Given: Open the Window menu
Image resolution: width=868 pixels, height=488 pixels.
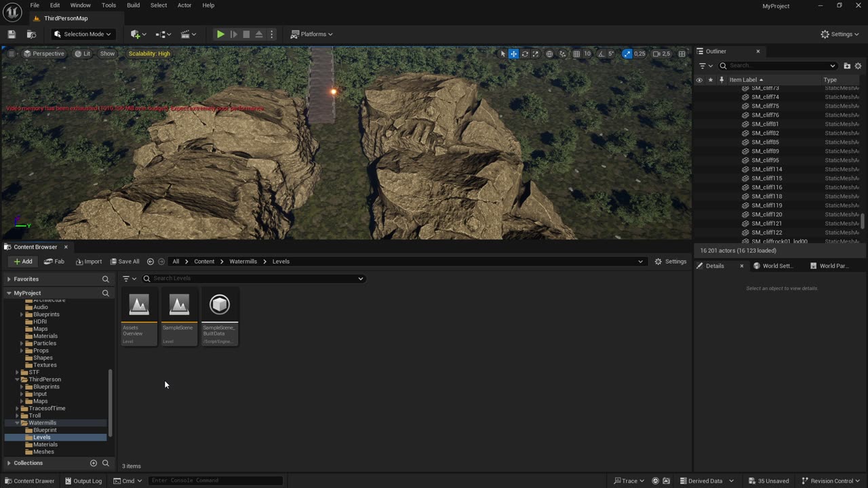Looking at the screenshot, I should (81, 5).
